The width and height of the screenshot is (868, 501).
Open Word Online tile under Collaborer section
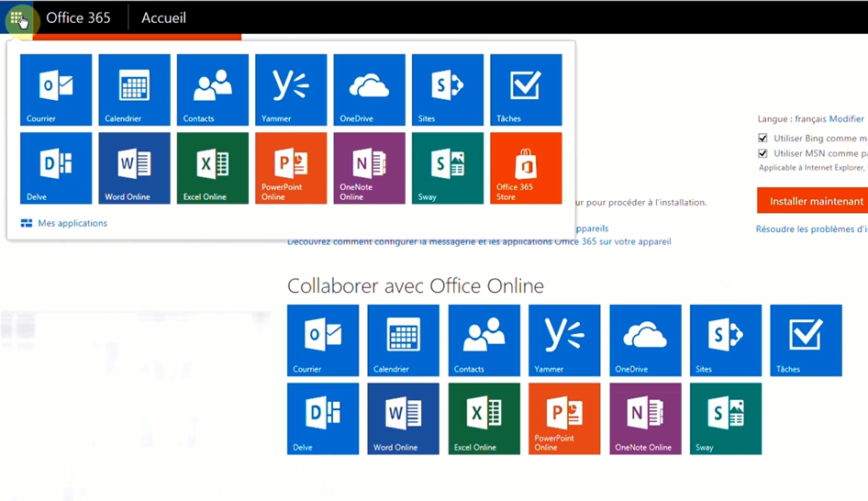(x=404, y=419)
